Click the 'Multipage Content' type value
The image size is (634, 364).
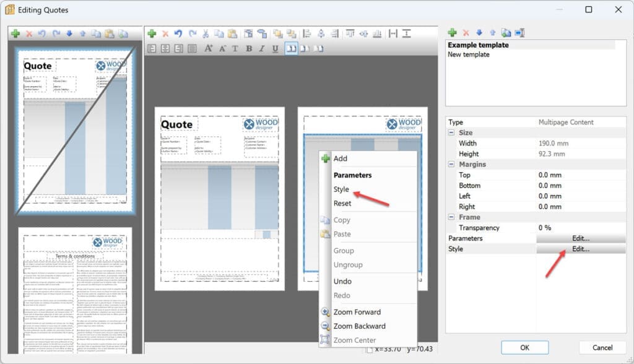point(566,122)
